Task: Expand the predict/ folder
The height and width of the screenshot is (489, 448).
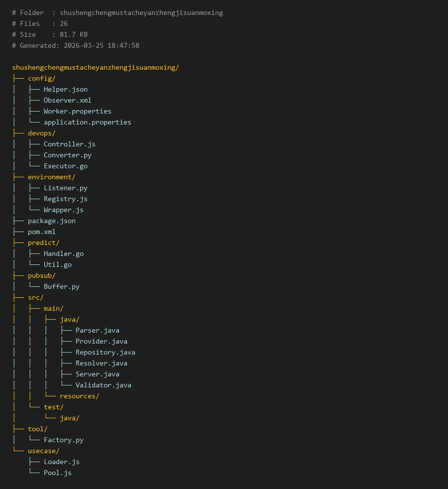Action: click(43, 243)
